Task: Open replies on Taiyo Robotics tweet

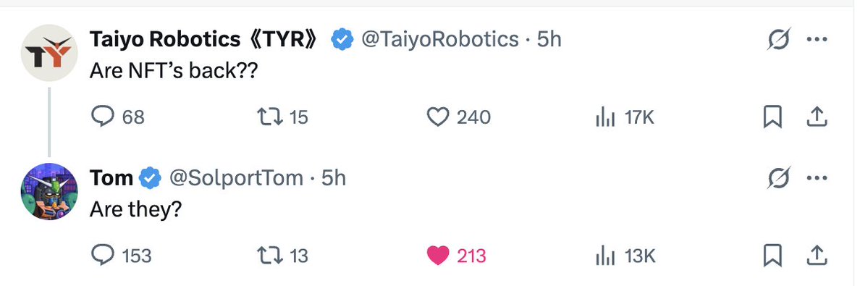Action: click(x=117, y=117)
